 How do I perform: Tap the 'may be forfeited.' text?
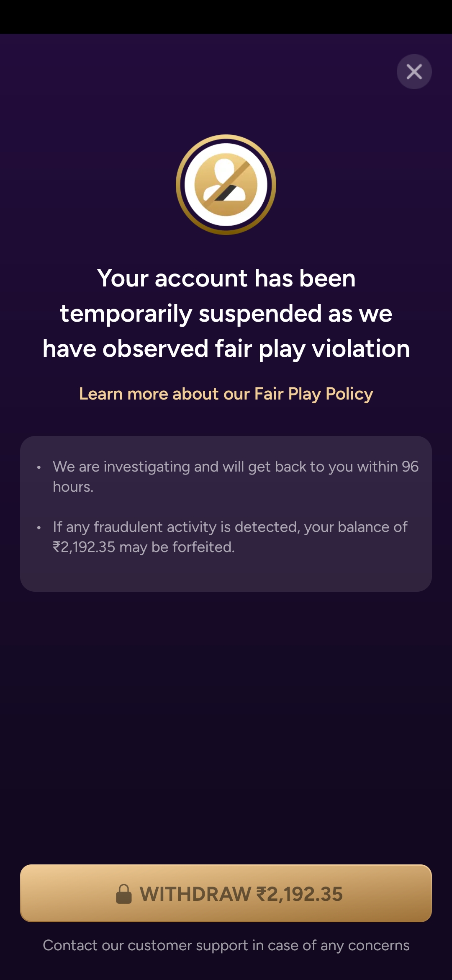[x=177, y=547]
